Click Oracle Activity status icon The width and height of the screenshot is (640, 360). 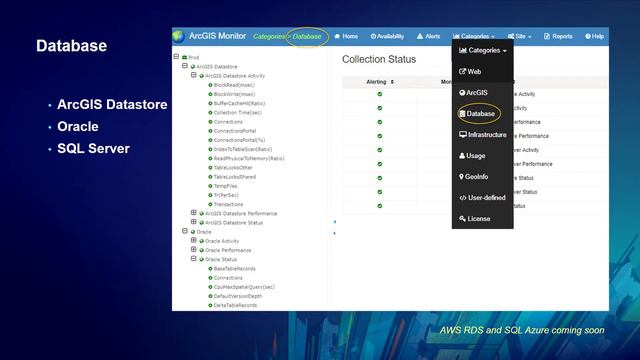tap(202, 241)
